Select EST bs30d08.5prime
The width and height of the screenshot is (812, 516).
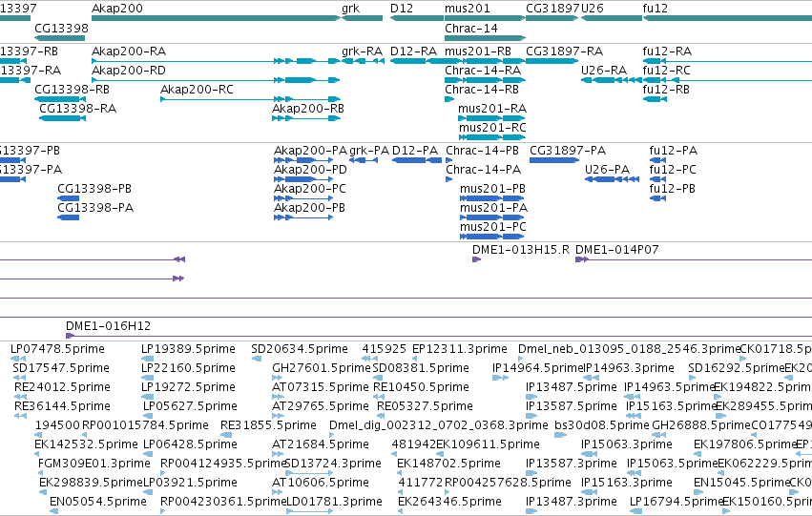560,435
